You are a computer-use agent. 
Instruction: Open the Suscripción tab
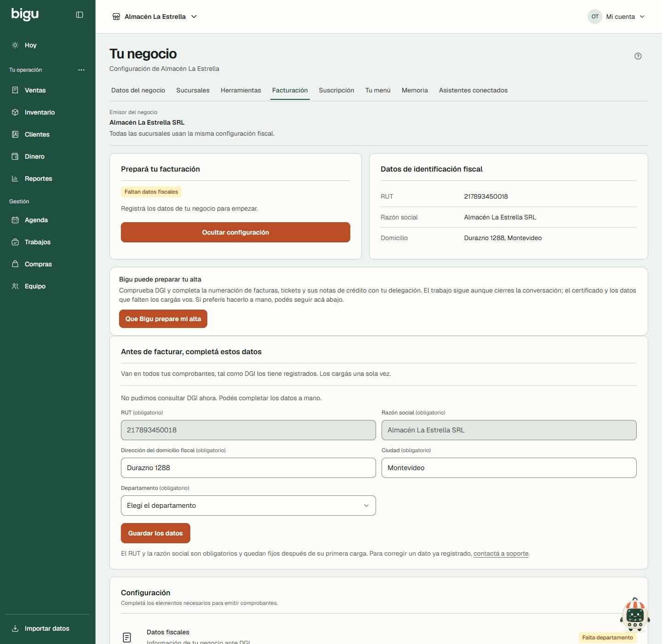coord(337,90)
